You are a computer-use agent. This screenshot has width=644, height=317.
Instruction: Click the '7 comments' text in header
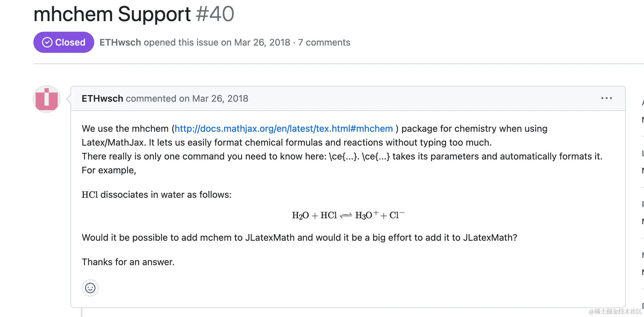(x=324, y=42)
